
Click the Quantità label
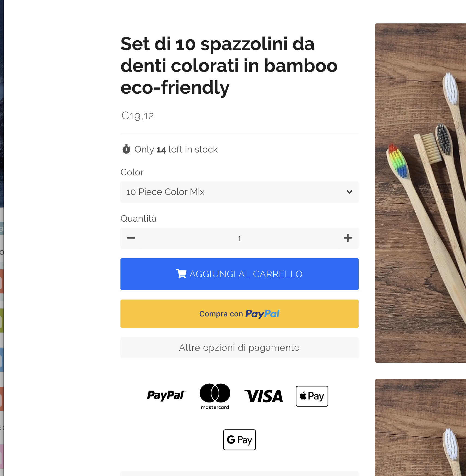(x=138, y=219)
